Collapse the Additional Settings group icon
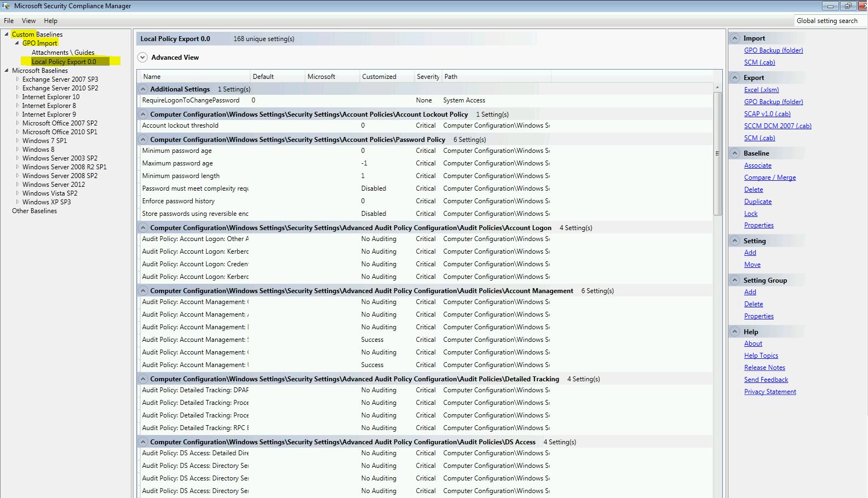The width and height of the screenshot is (868, 498). pos(143,89)
